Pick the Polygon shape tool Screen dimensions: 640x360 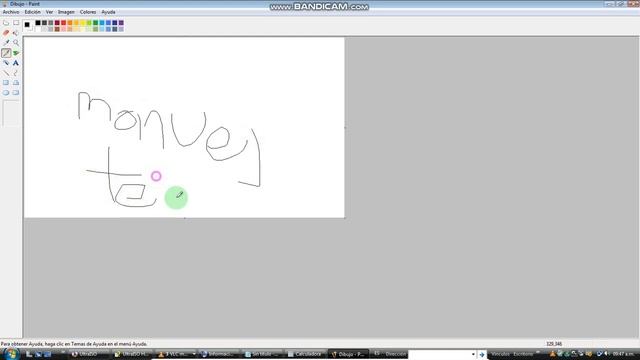click(16, 83)
